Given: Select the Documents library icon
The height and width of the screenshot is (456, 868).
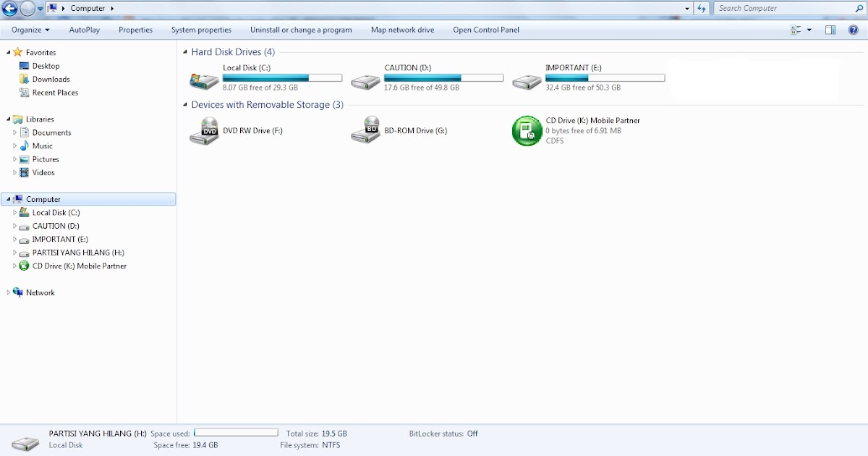Looking at the screenshot, I should [x=25, y=132].
